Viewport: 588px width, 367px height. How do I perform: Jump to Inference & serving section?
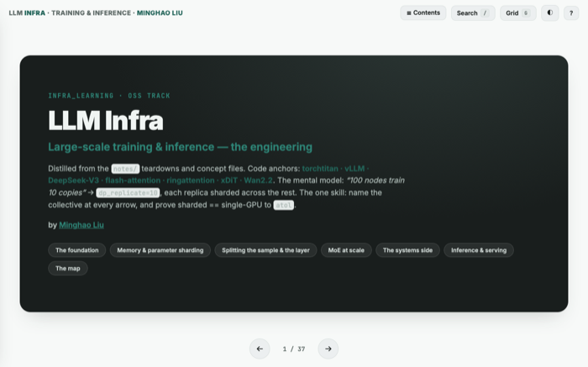point(479,250)
